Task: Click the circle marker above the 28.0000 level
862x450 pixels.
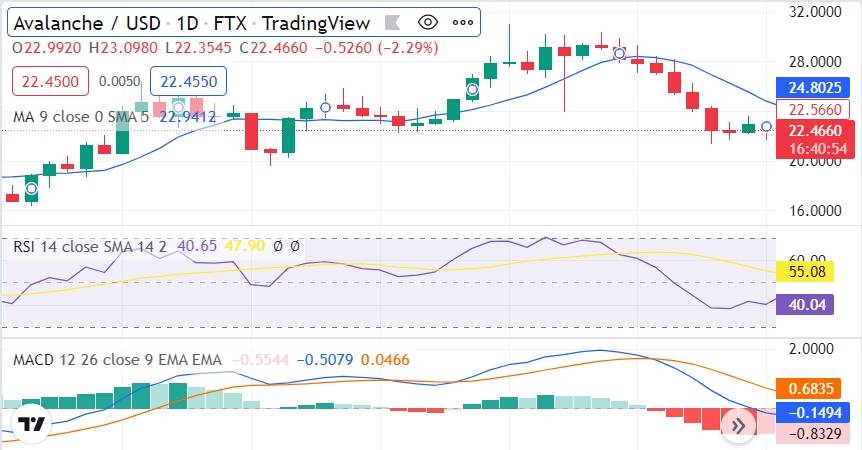Action: pyautogui.click(x=619, y=53)
